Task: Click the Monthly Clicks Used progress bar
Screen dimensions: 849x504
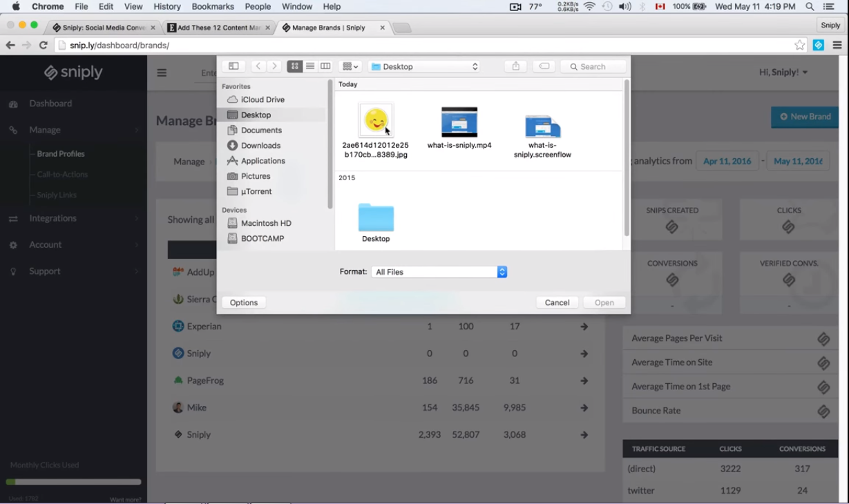Action: [x=73, y=481]
